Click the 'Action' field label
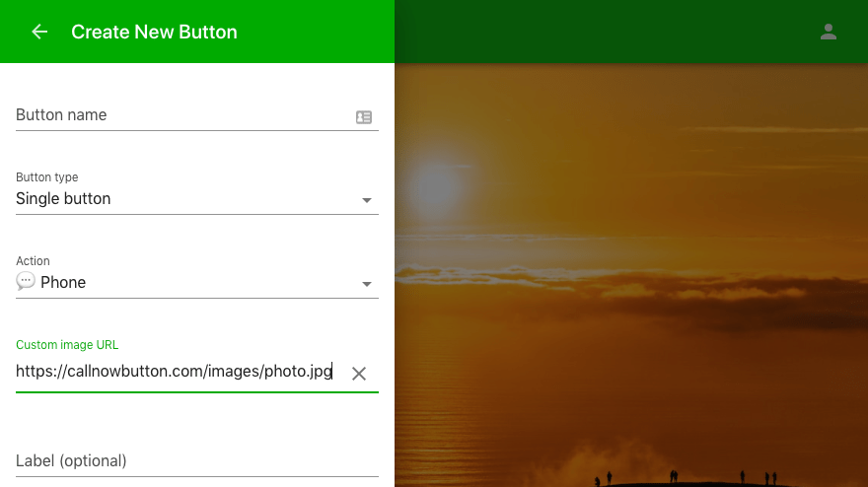 pos(33,260)
